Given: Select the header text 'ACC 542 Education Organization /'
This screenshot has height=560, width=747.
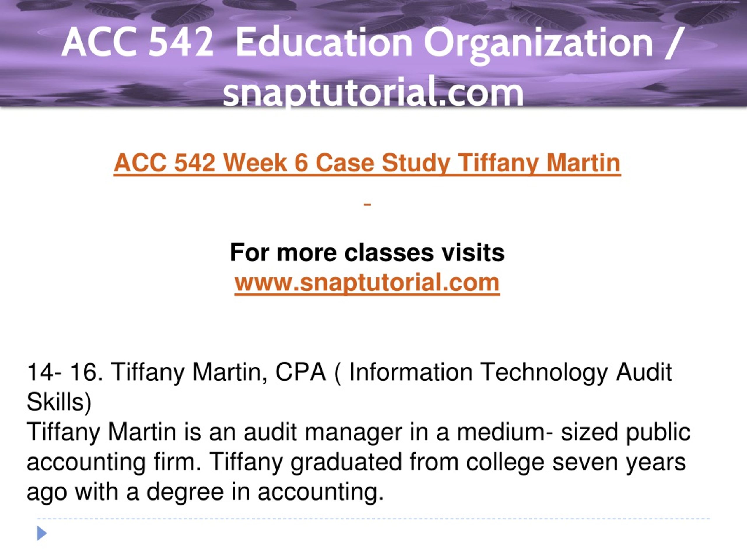Looking at the screenshot, I should coord(373,43).
